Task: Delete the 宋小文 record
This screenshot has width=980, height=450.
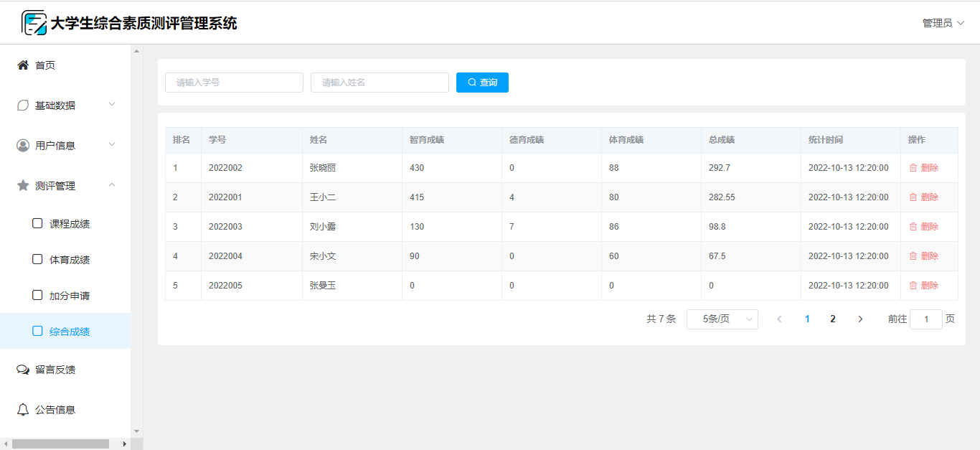Action: pos(923,256)
